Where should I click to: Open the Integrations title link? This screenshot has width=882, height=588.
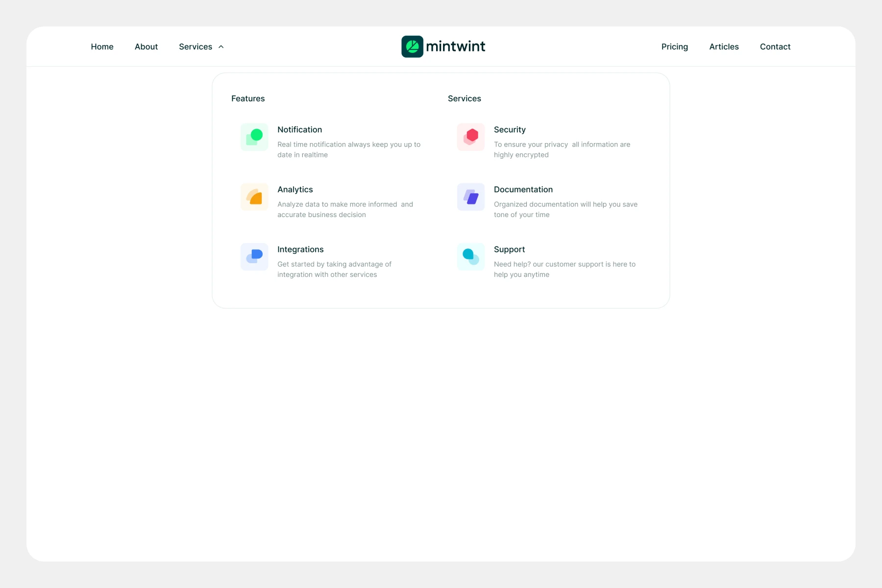point(300,249)
